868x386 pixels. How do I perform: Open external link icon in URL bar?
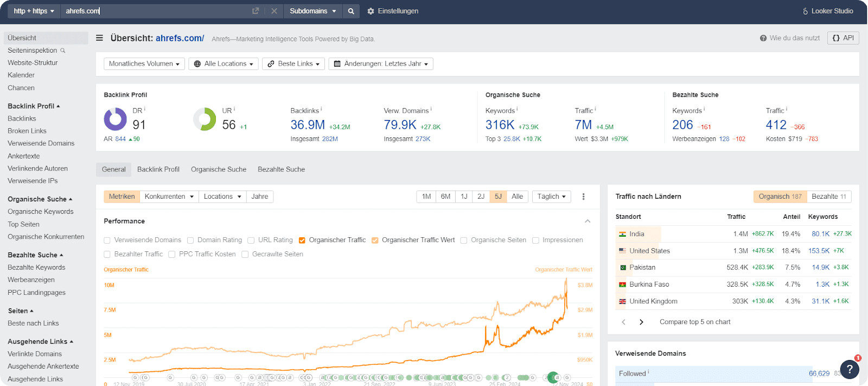click(x=256, y=11)
